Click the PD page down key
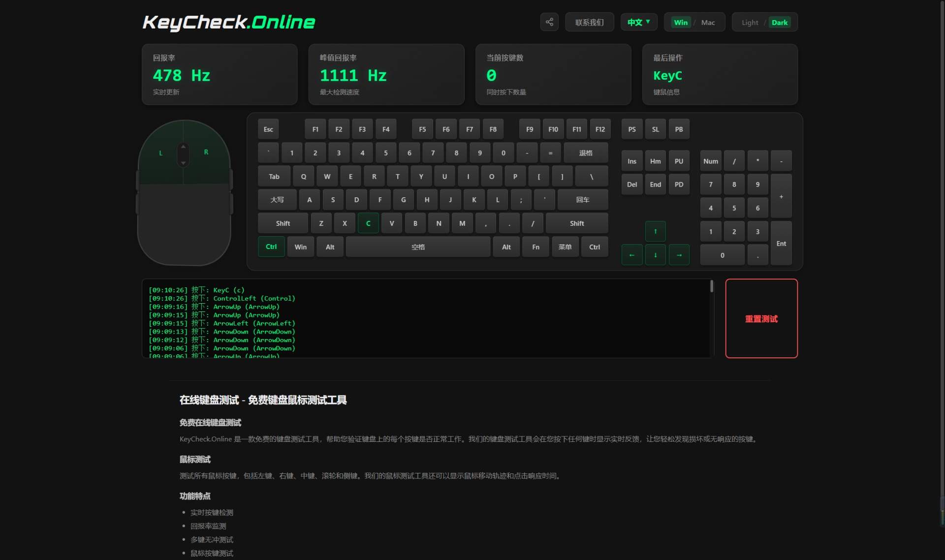The image size is (945, 560). (679, 185)
